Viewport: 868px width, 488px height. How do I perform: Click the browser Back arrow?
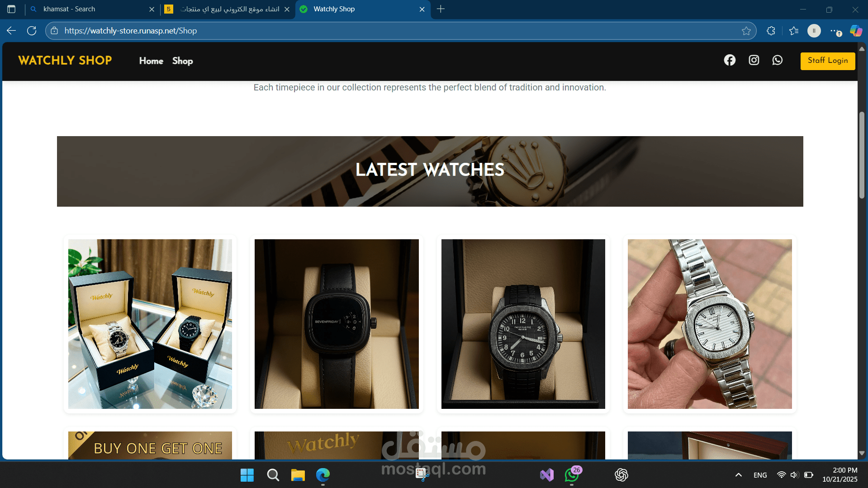tap(11, 31)
